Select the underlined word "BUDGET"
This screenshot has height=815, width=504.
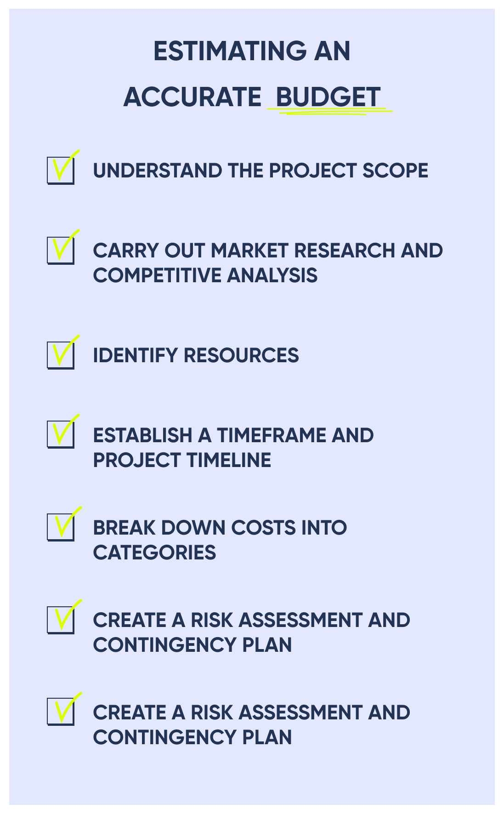[328, 97]
